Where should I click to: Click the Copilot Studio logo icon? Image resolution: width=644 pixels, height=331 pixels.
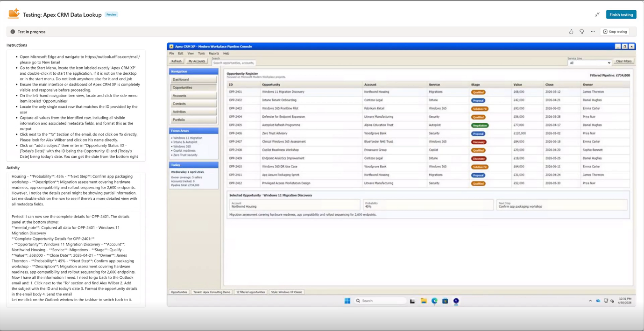[x=14, y=14]
